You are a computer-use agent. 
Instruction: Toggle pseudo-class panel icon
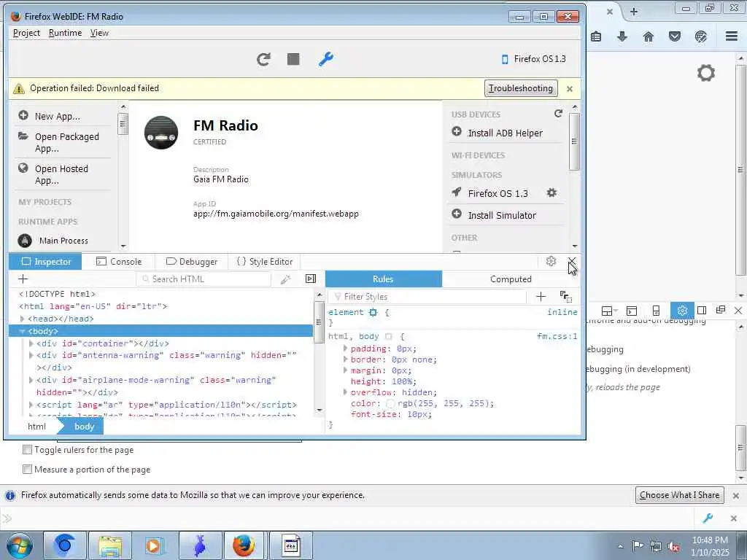[566, 297]
